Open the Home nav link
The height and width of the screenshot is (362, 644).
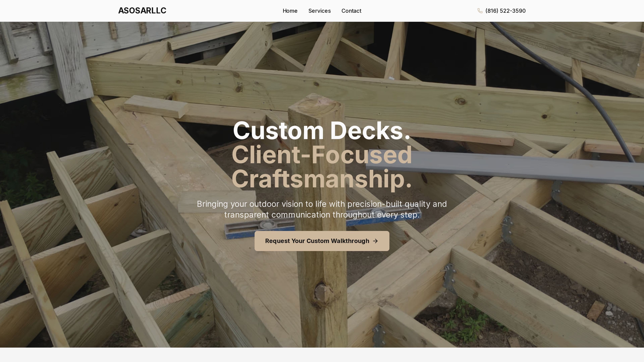[x=290, y=11]
